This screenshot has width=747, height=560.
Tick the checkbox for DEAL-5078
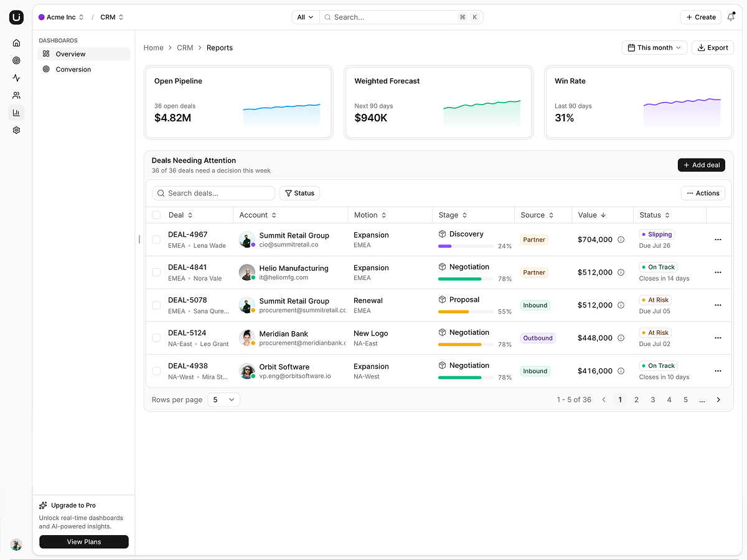click(156, 305)
